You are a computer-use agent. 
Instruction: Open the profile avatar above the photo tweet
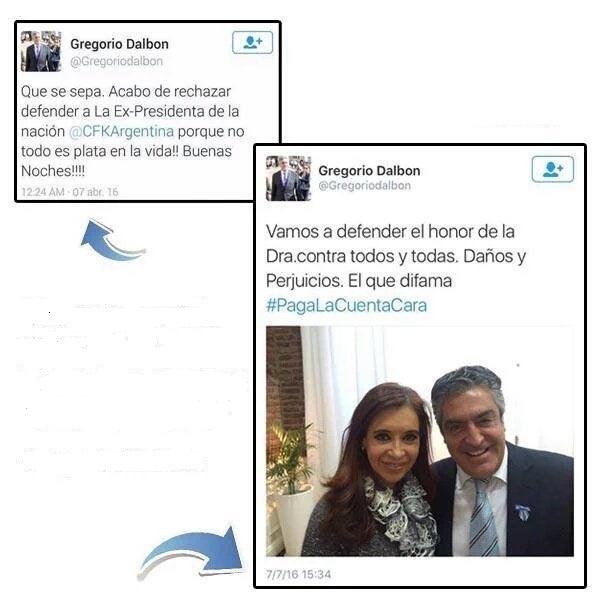click(289, 178)
